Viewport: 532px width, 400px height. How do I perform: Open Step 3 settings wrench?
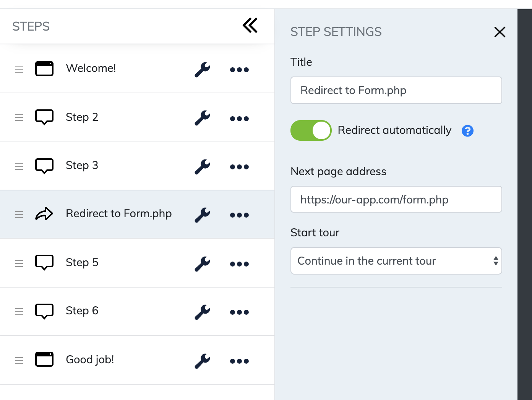coord(202,166)
